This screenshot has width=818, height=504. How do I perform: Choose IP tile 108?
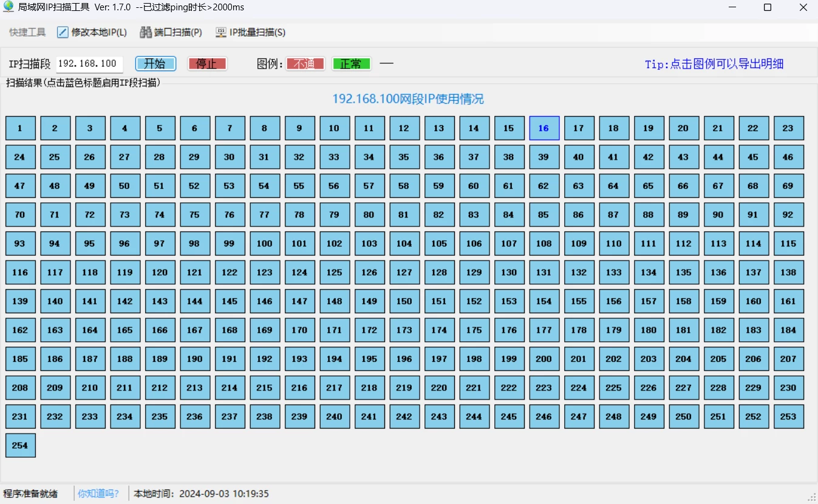click(544, 243)
